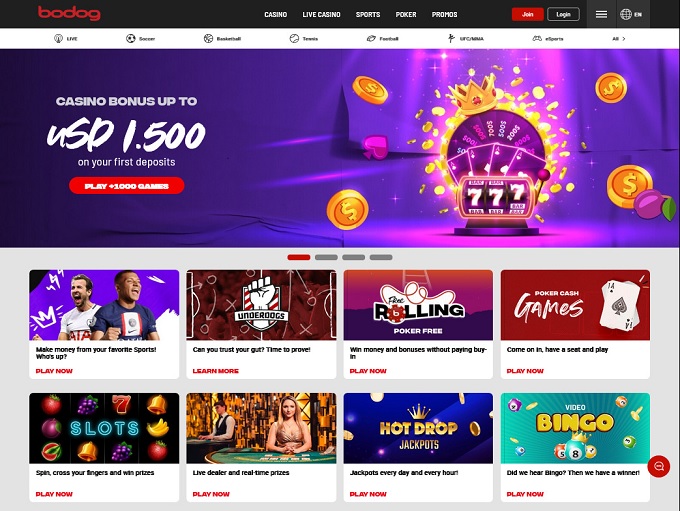This screenshot has height=511, width=680.
Task: Click the Login button
Action: tap(563, 14)
